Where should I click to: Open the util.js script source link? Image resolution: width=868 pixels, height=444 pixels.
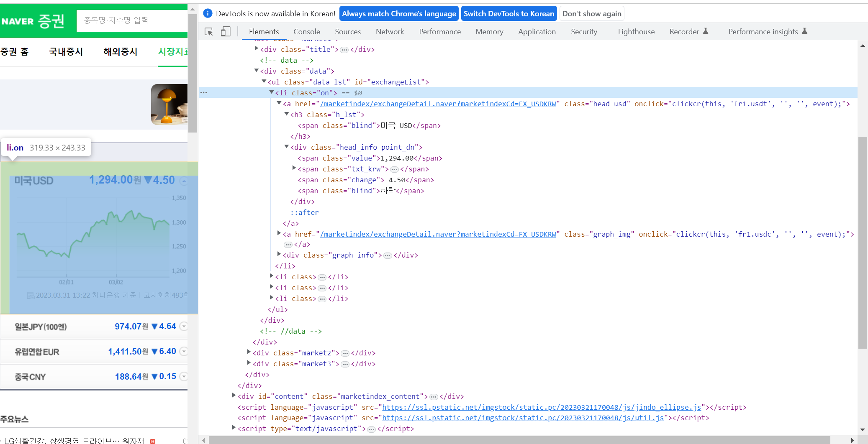click(x=523, y=418)
